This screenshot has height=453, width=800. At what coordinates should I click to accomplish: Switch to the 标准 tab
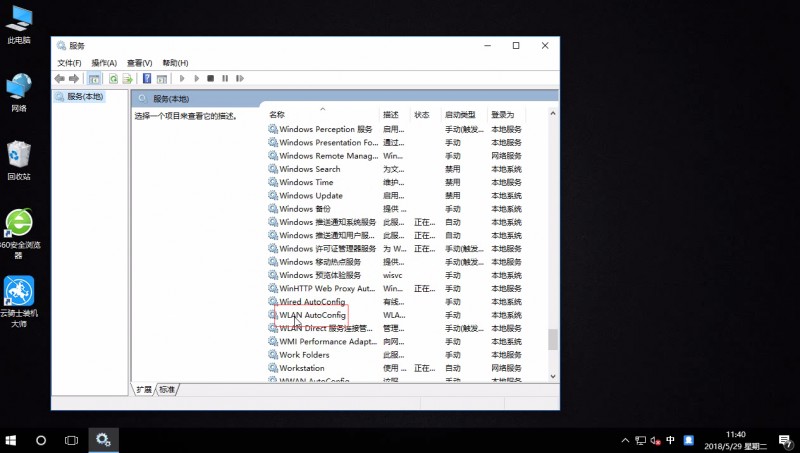coord(167,389)
